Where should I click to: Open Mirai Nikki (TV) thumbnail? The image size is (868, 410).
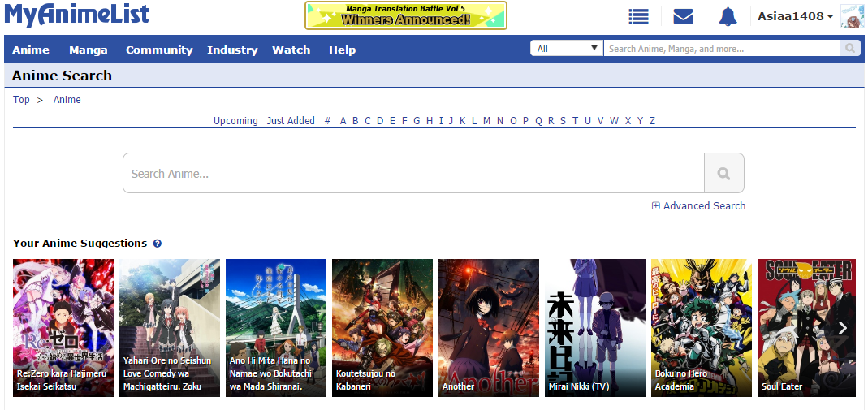(595, 327)
